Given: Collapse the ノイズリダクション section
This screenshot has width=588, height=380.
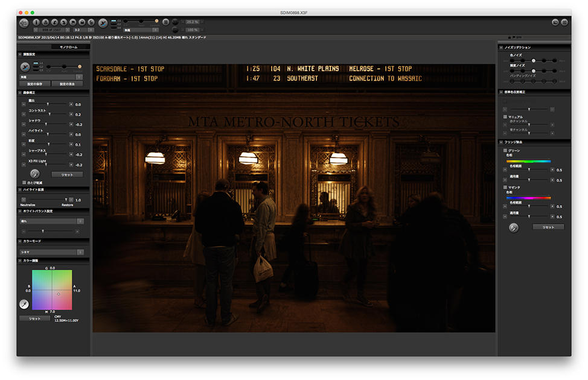Looking at the screenshot, I should [x=501, y=48].
